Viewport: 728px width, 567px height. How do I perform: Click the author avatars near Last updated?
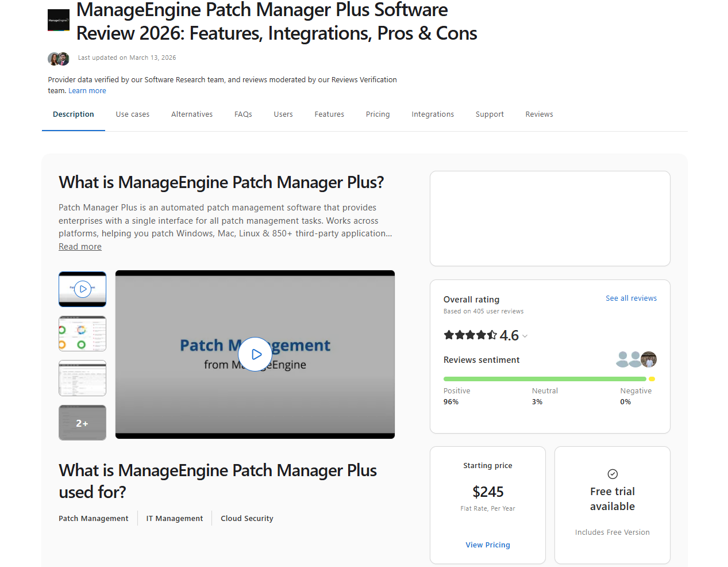[59, 59]
